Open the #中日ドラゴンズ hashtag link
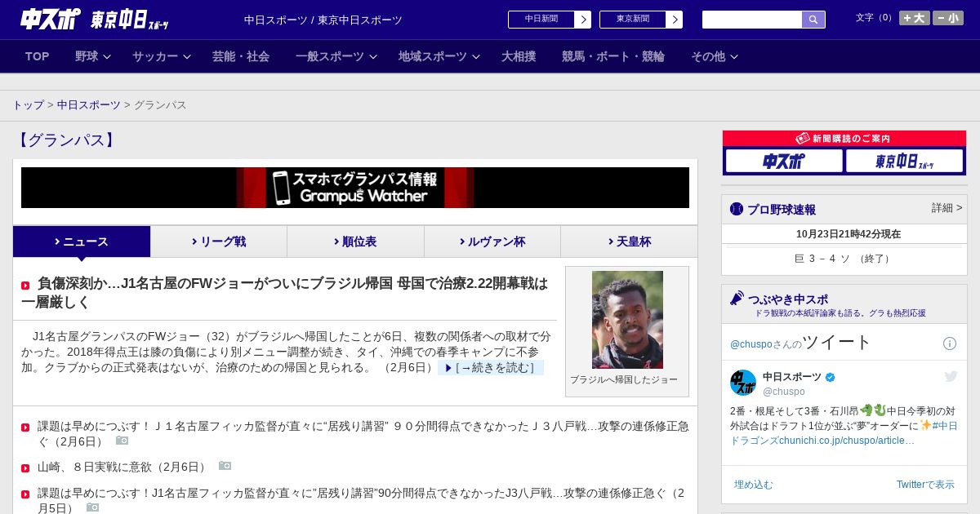 844,433
